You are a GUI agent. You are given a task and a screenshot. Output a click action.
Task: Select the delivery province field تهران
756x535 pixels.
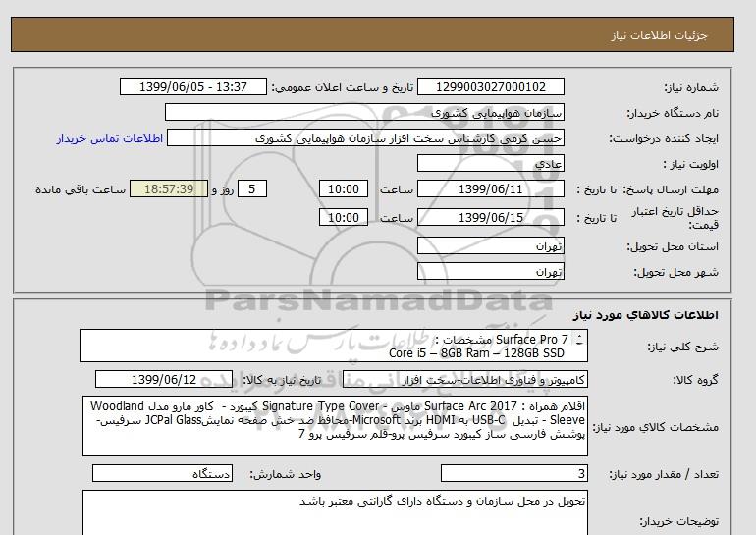tap(490, 246)
